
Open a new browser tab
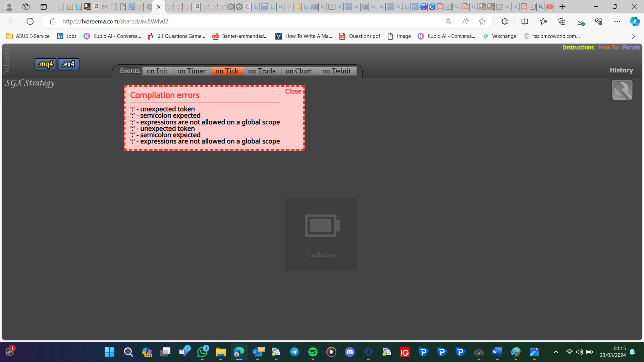(x=562, y=7)
